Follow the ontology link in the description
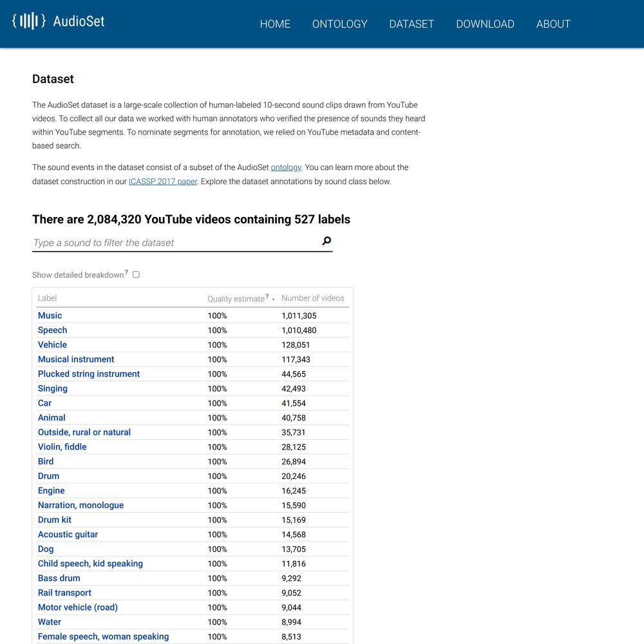 coord(286,167)
